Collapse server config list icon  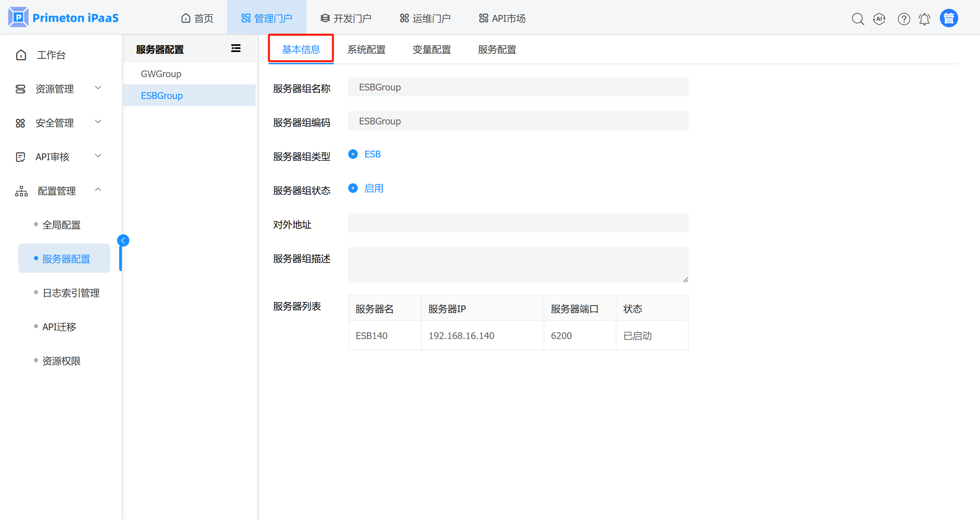click(236, 48)
